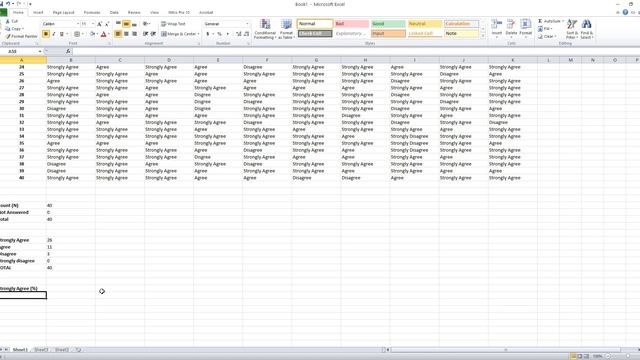This screenshot has width=640, height=360.
Task: Click the Decrease Decimal icon
Action: click(247, 34)
